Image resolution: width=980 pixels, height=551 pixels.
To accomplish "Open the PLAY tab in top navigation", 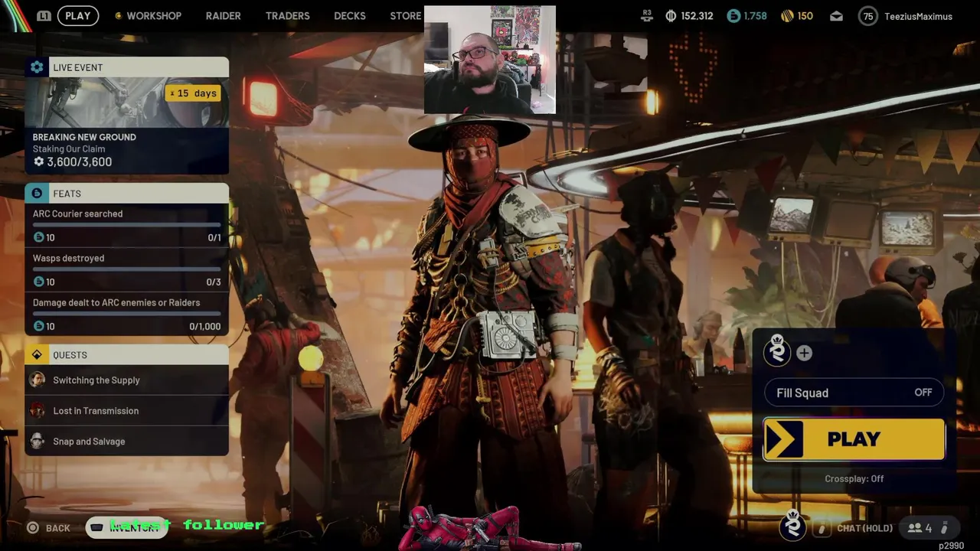I will click(77, 15).
